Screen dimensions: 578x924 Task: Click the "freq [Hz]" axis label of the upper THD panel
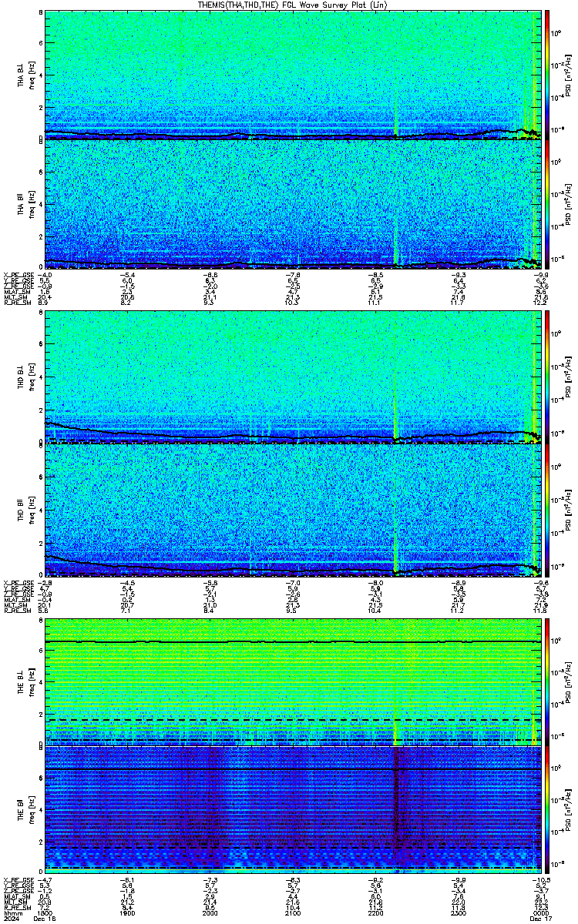pos(31,377)
